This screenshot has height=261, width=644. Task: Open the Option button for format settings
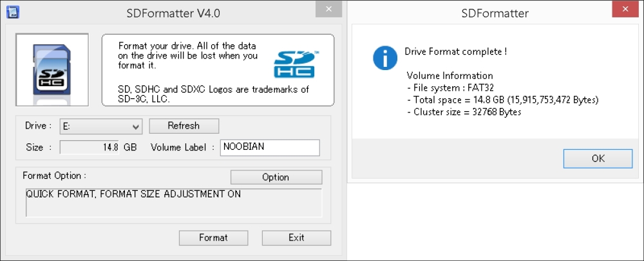276,177
